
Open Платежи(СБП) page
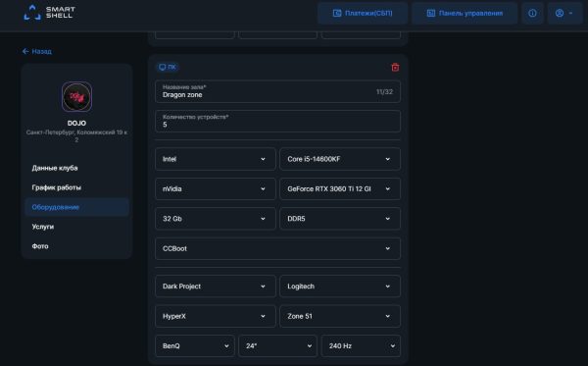coord(363,13)
